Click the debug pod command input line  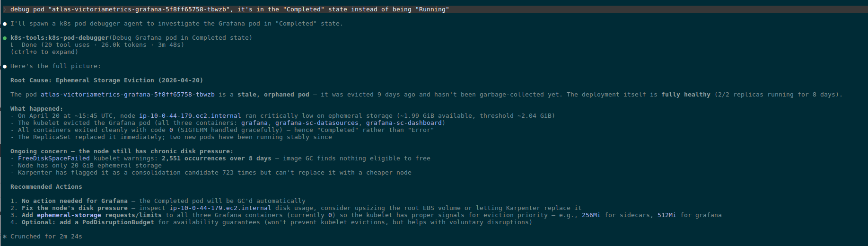click(229, 9)
